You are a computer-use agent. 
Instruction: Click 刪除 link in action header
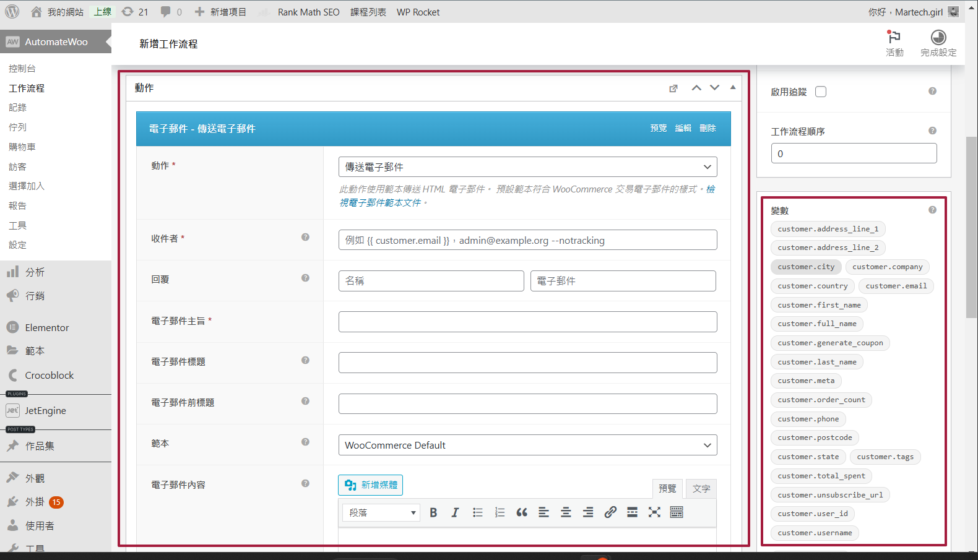point(708,128)
